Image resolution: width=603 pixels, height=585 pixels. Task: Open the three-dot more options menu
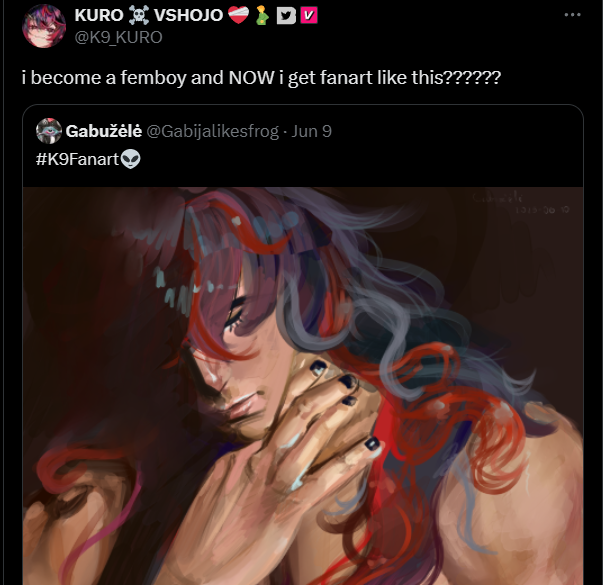coord(572,15)
